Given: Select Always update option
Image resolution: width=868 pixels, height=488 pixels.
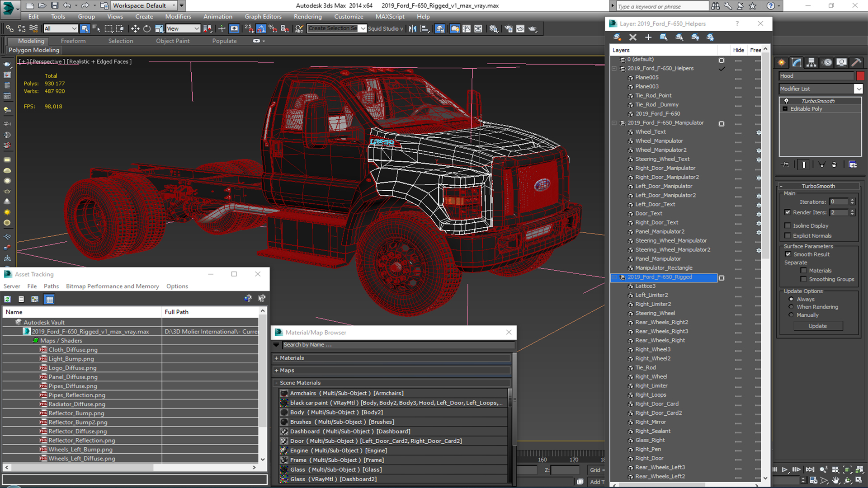Looking at the screenshot, I should coord(791,299).
